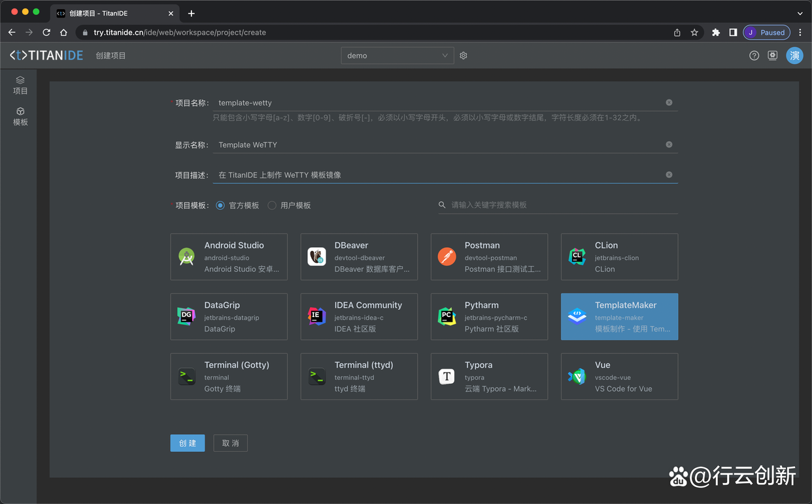Open the browser tab search chevron
Screen dimensions: 812x504
pos(800,12)
